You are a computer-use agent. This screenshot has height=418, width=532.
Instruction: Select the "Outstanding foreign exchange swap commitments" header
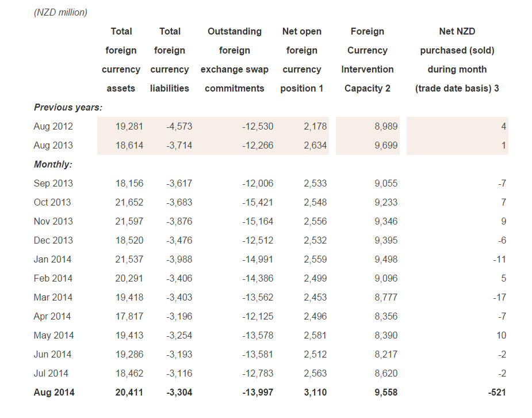coord(235,60)
